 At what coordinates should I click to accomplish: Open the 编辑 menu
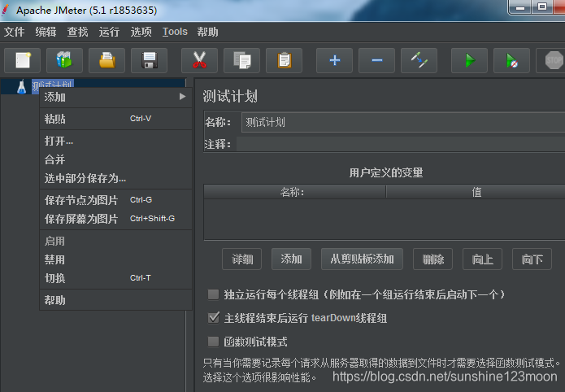pos(46,32)
